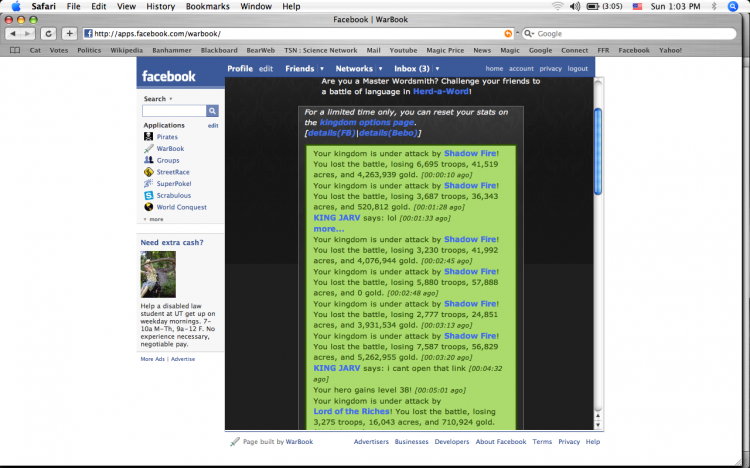Click the Herd-a-Word link
This screenshot has width=750, height=468.
(441, 91)
